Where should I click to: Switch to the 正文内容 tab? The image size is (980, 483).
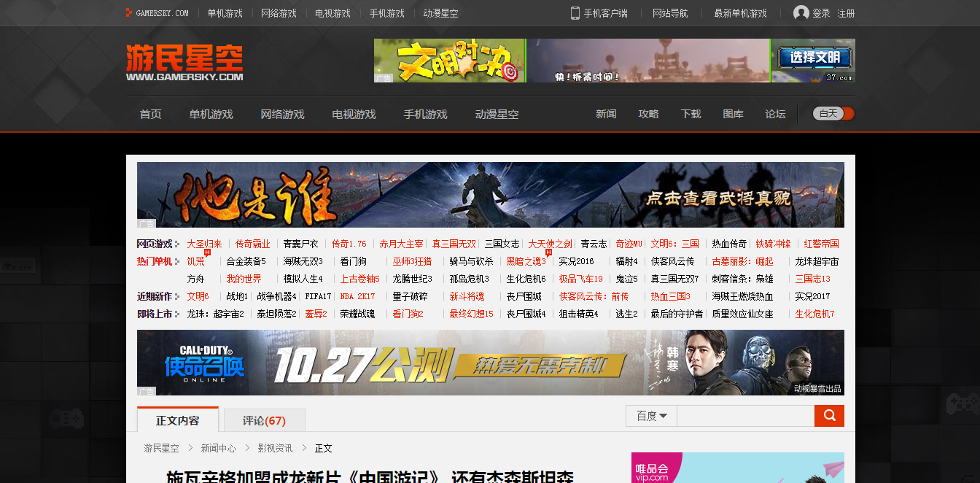(178, 420)
